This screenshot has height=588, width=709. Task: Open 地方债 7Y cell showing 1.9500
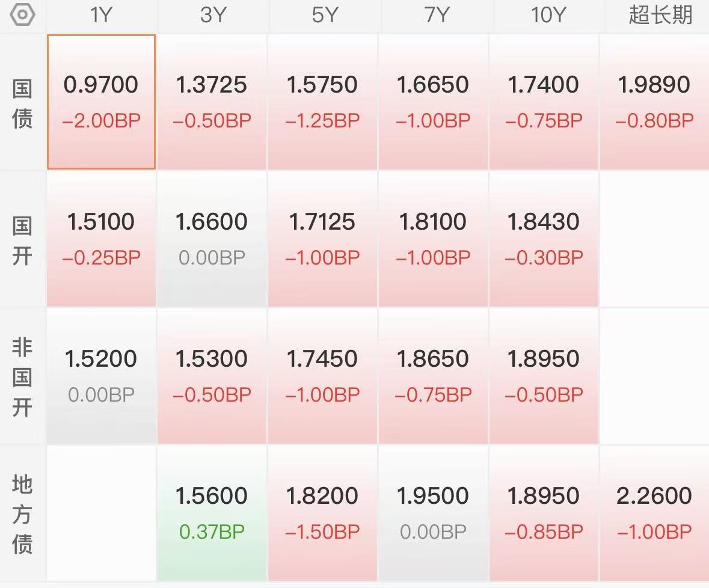click(433, 513)
